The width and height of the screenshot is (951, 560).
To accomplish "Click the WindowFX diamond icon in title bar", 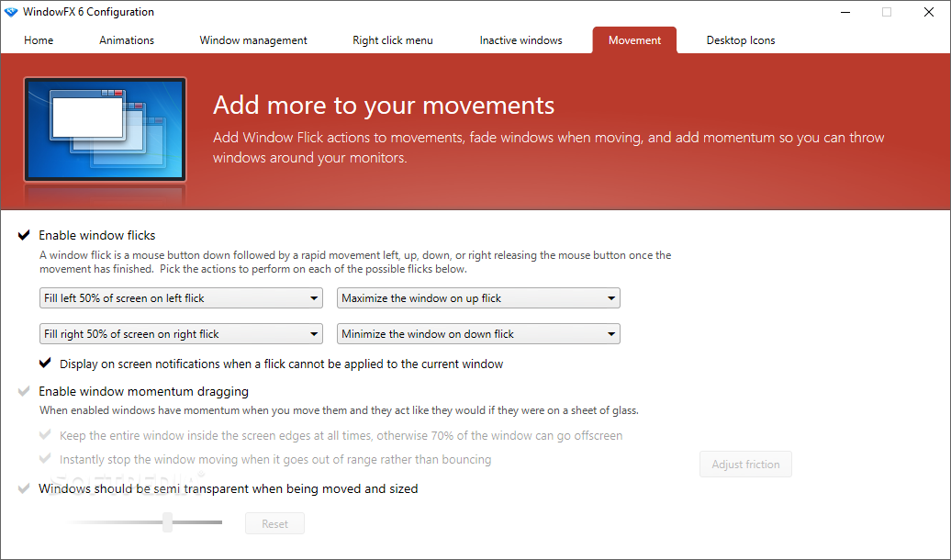I will click(x=11, y=12).
